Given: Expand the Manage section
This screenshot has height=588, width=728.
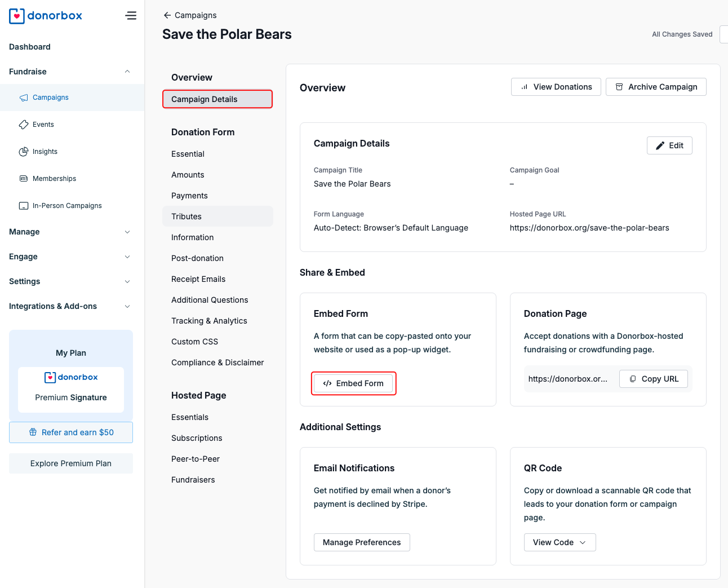Looking at the screenshot, I should [127, 232].
